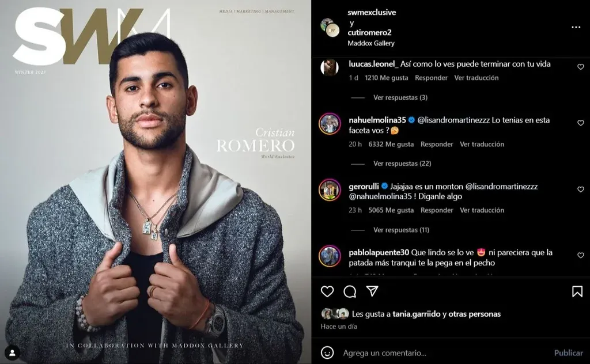
Task: Save the post with the bookmark icon
Action: (577, 291)
